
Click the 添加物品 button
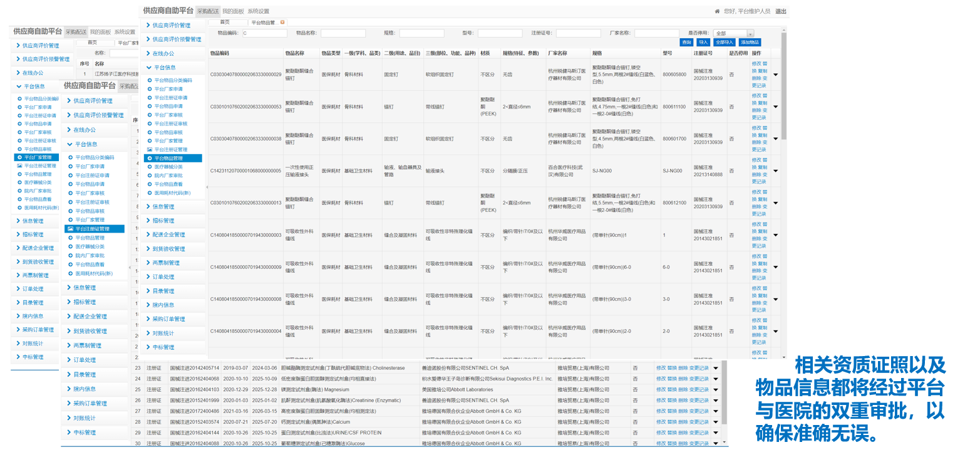pyautogui.click(x=750, y=42)
